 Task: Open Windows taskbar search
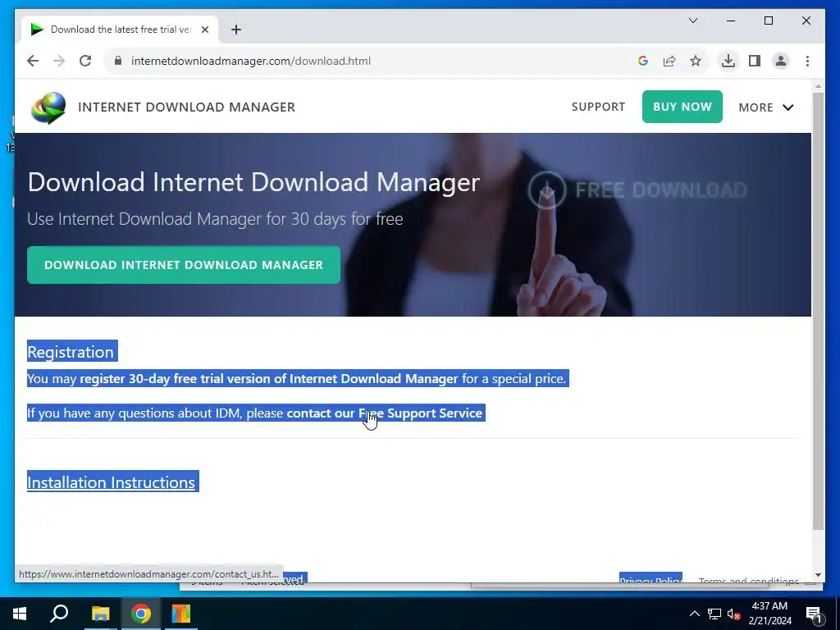pos(59,614)
